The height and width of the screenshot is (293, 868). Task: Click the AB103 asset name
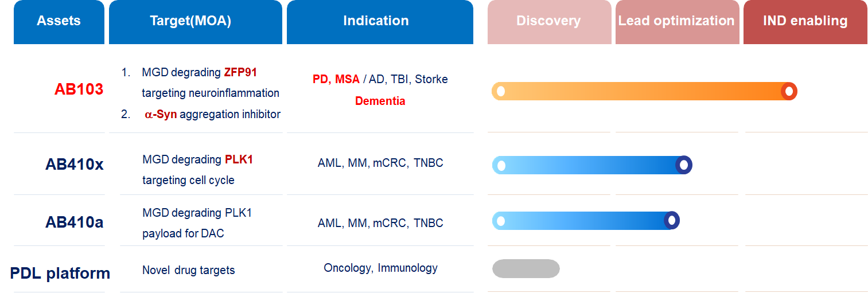pos(79,89)
